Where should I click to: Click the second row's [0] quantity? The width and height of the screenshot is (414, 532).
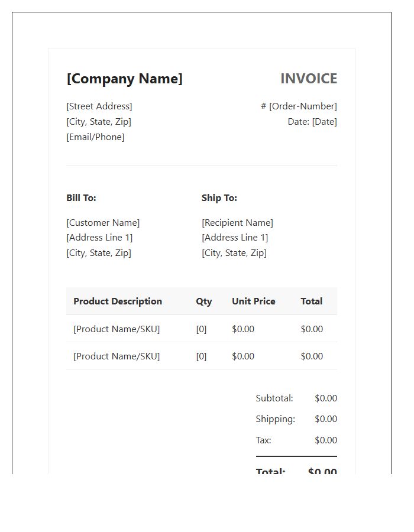(x=201, y=356)
